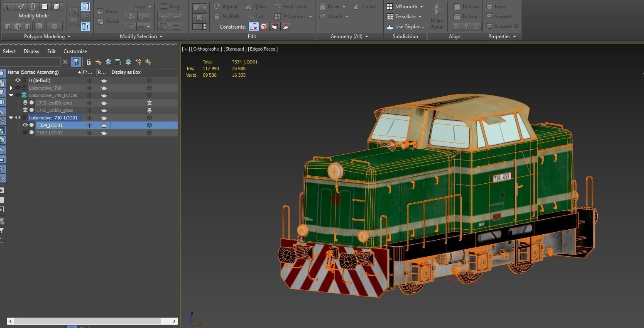The image size is (644, 328).
Task: Click the [+] viewport menu label
Action: point(185,49)
